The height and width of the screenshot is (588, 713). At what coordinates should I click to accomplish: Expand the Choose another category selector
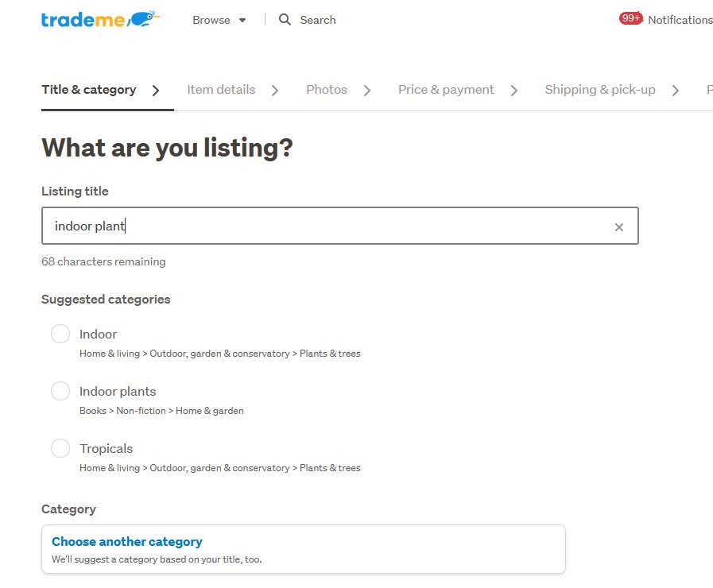coord(303,549)
